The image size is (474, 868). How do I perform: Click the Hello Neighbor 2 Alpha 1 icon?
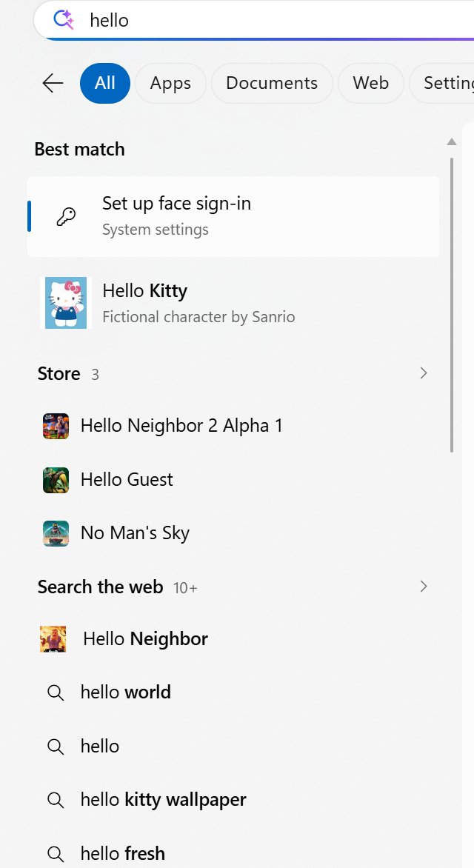(56, 427)
